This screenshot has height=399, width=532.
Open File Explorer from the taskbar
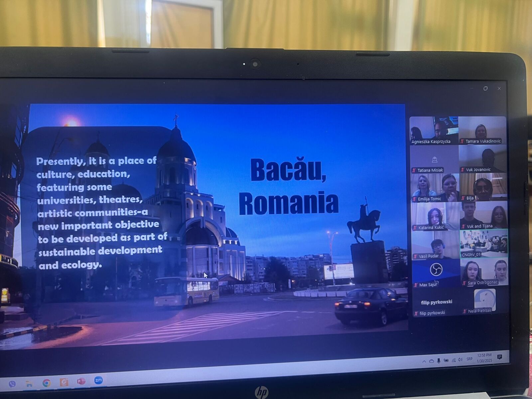click(29, 384)
